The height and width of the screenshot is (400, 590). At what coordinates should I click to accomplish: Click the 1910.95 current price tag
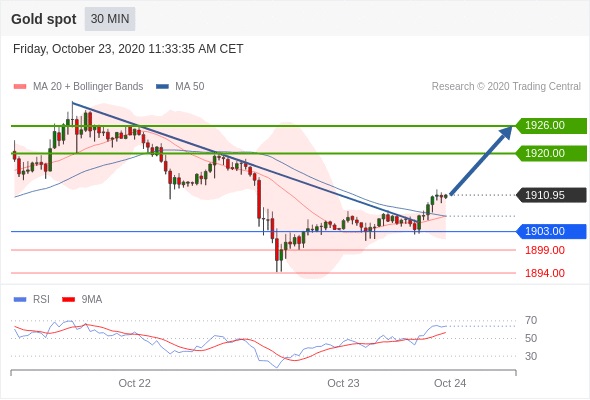point(551,195)
